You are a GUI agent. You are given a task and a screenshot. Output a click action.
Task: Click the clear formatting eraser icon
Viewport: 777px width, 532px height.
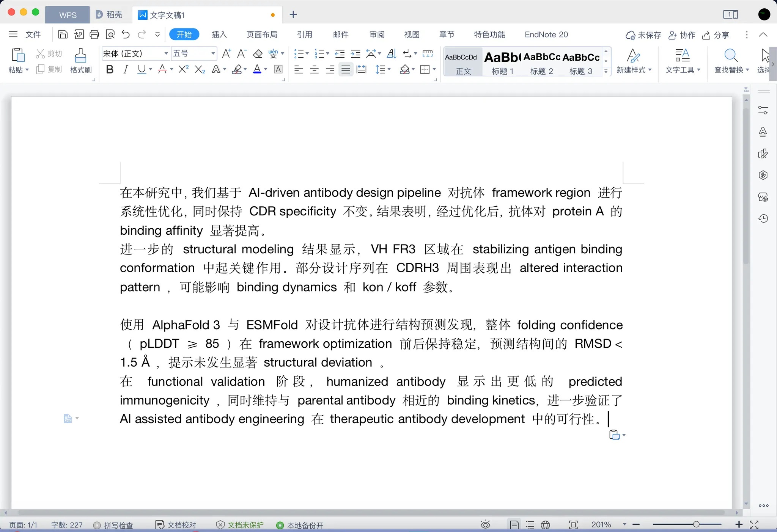(x=258, y=53)
